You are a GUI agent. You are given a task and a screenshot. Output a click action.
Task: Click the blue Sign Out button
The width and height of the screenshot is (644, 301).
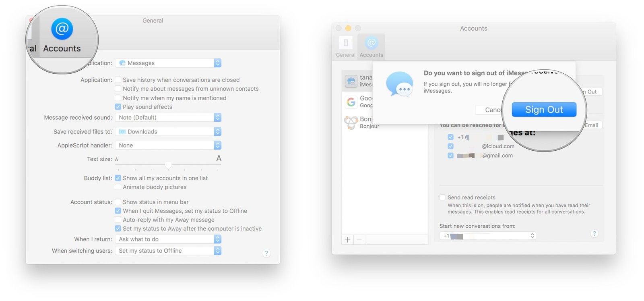tap(544, 110)
